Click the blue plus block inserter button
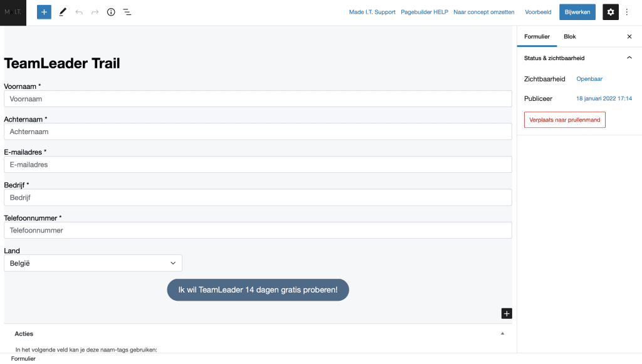 pyautogui.click(x=44, y=12)
